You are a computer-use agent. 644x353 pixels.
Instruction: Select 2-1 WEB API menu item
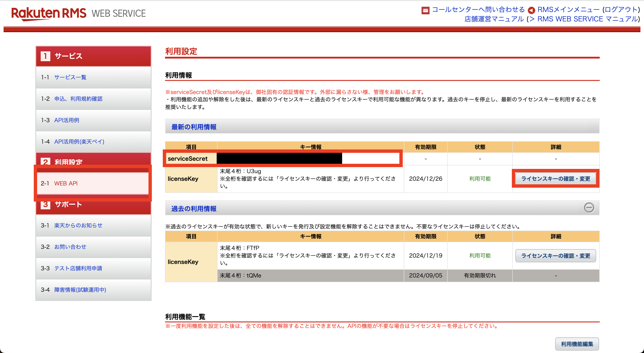(x=66, y=183)
